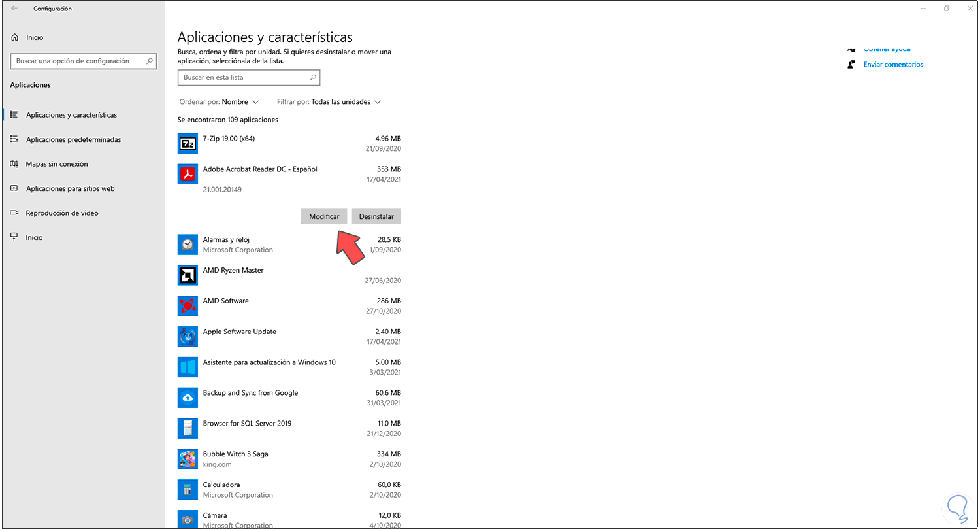Select the Bubble Witch 3 Saga icon
This screenshot has height=529, width=980.
(188, 459)
